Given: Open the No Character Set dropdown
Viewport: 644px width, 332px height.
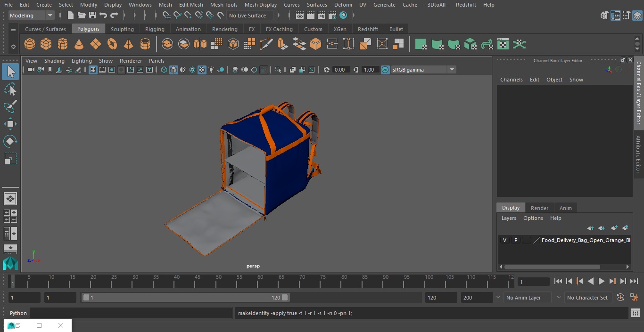Looking at the screenshot, I should [x=587, y=298].
